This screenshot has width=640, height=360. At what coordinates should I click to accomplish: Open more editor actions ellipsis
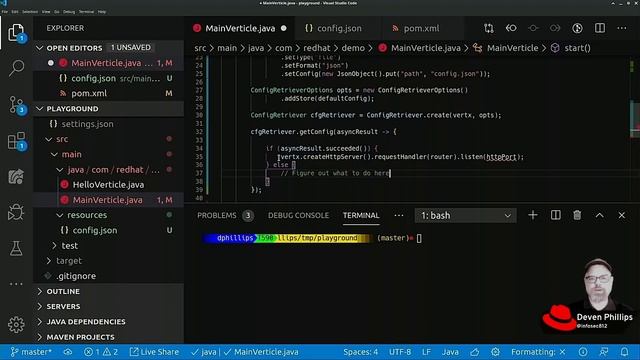pyautogui.click(x=622, y=28)
